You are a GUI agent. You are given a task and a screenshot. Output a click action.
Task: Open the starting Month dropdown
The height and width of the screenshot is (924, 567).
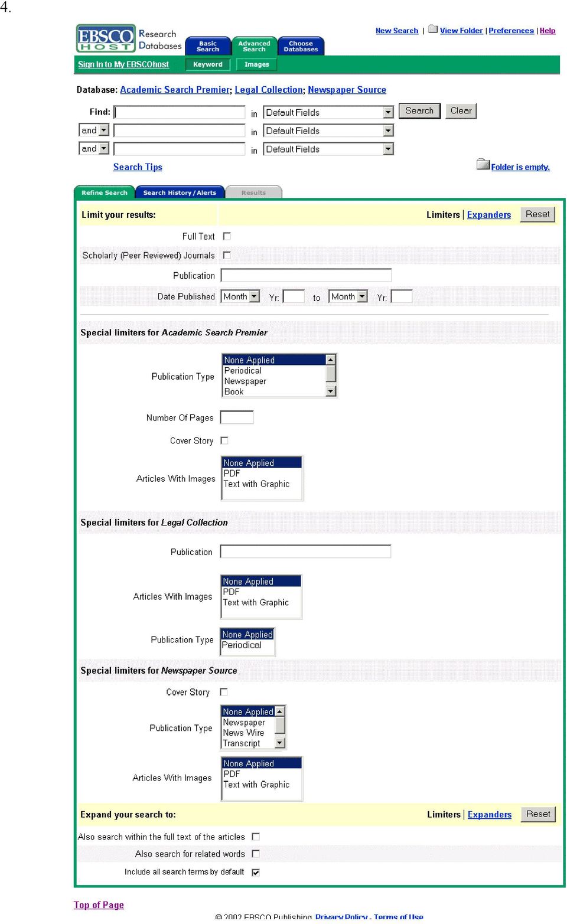coord(240,296)
